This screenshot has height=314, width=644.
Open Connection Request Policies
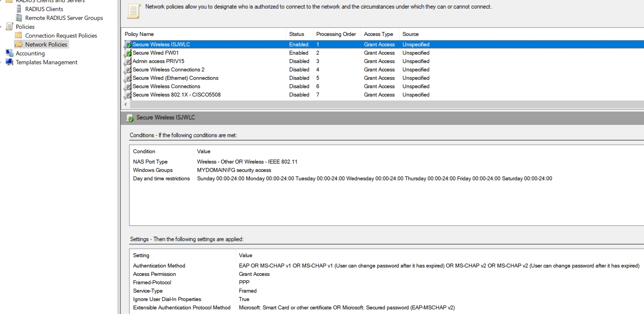click(x=61, y=35)
